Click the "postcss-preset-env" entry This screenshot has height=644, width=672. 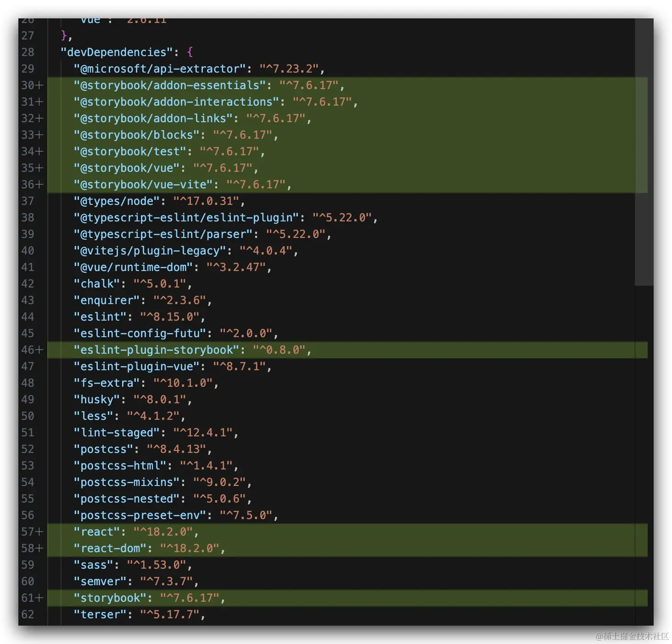[176, 515]
